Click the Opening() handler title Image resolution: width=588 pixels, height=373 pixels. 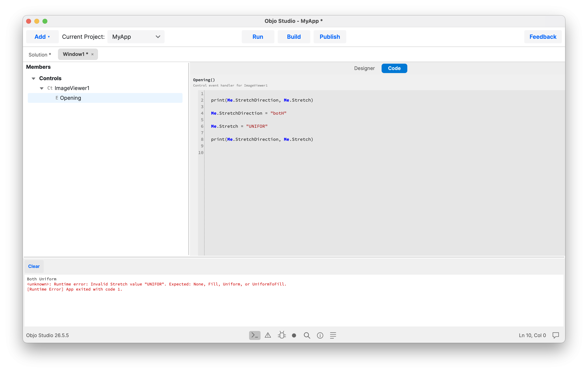coord(204,80)
